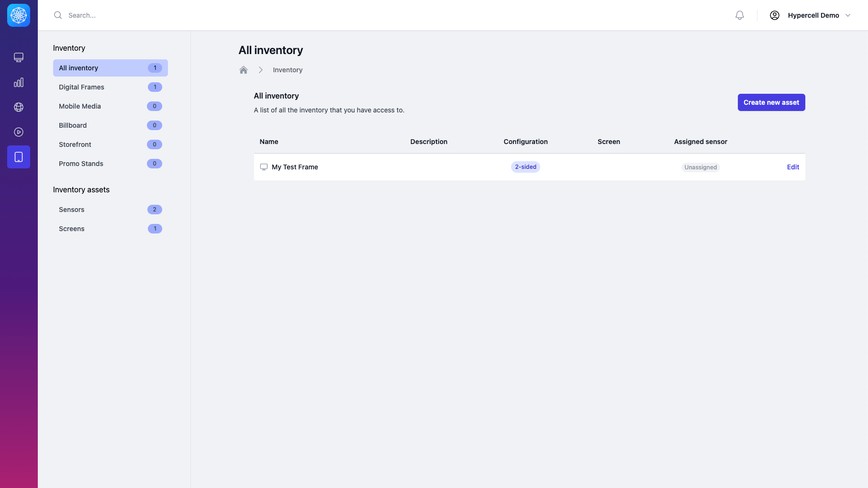
Task: Select the All inventory menu item
Action: pos(110,68)
